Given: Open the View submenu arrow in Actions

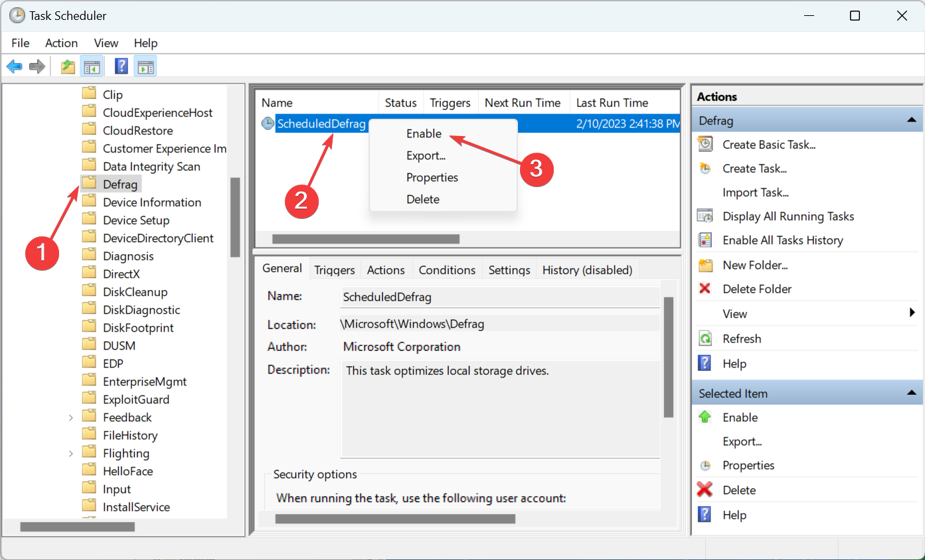Looking at the screenshot, I should pos(912,313).
